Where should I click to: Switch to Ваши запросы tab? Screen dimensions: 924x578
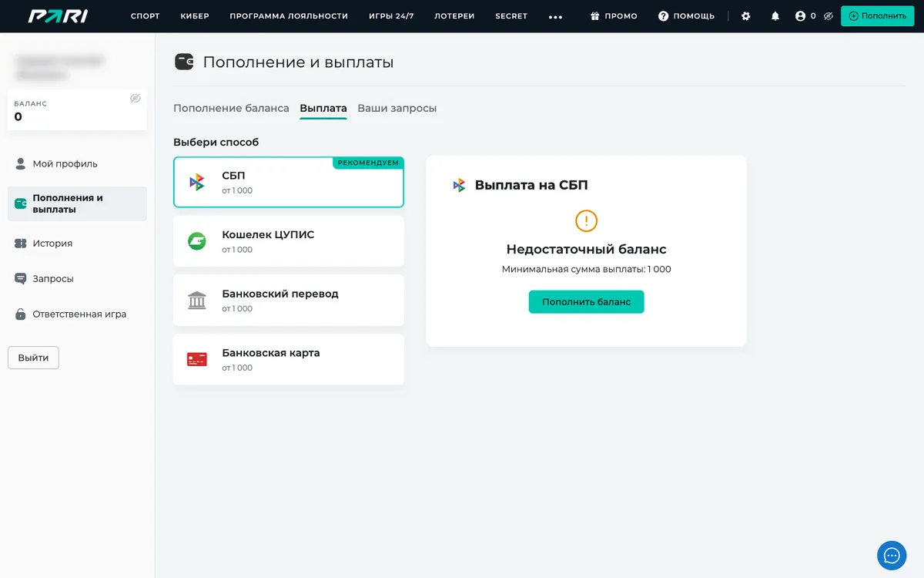coord(397,109)
